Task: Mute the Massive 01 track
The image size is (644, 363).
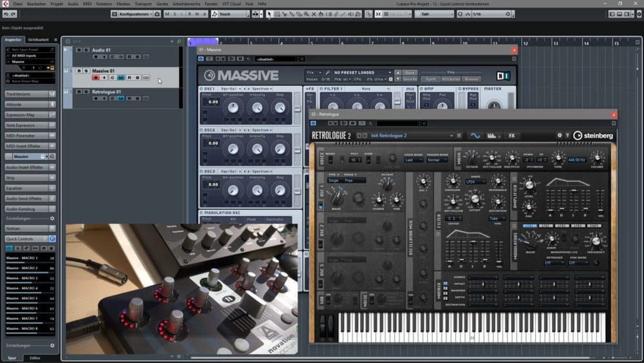Action: tap(79, 71)
